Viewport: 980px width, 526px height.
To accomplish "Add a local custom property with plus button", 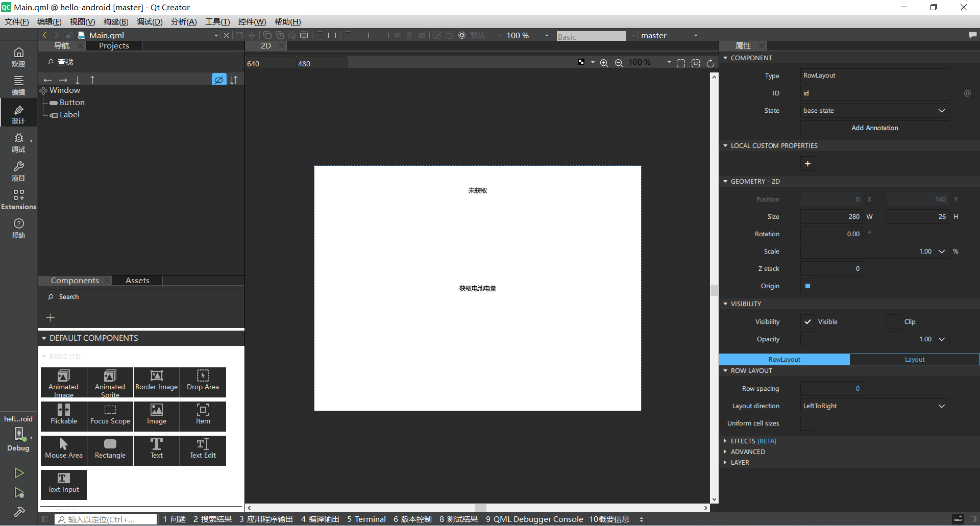I will (807, 164).
